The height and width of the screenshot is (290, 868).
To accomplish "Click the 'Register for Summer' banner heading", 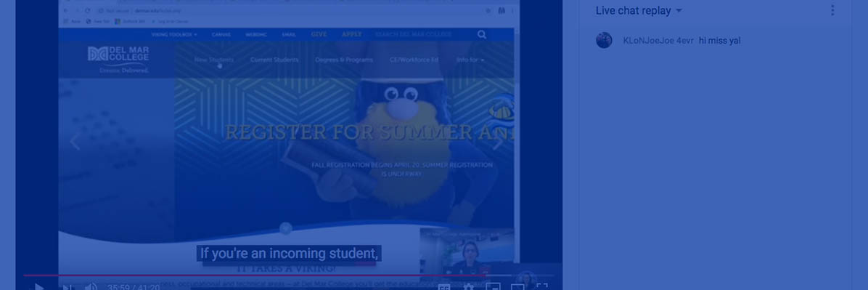I will point(370,132).
